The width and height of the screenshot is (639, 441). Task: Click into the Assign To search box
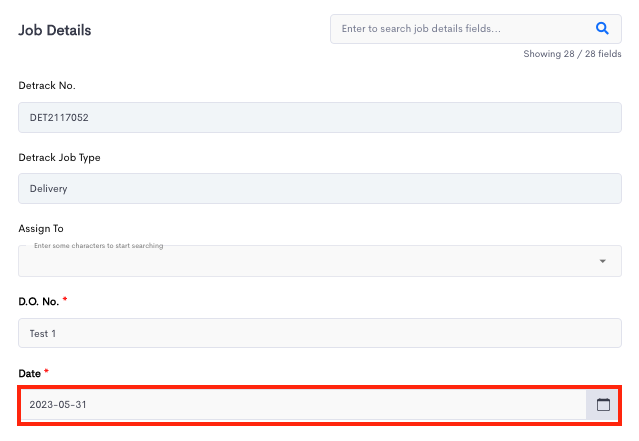point(320,261)
